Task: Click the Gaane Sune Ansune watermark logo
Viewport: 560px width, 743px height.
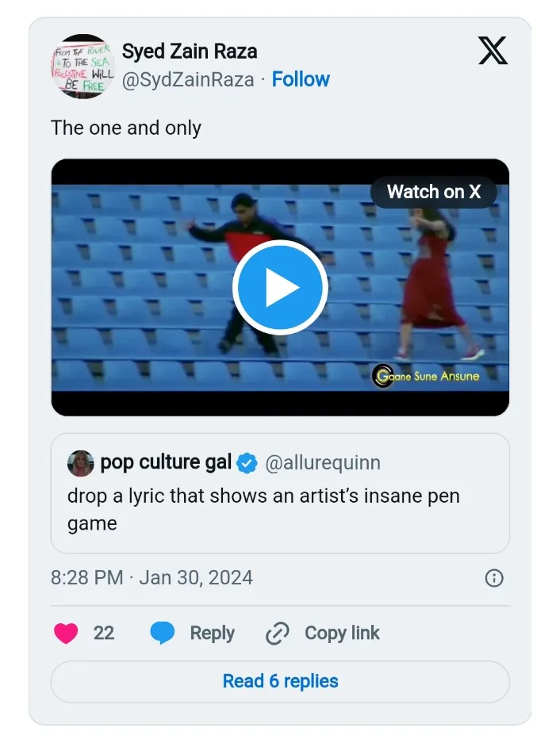Action: coord(384,376)
